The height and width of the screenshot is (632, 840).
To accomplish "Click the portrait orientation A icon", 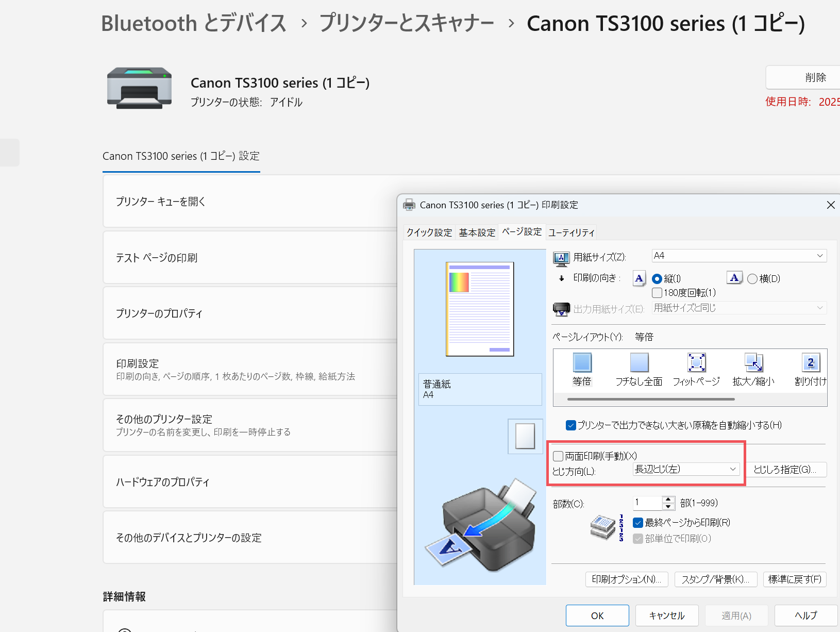I will click(x=639, y=278).
